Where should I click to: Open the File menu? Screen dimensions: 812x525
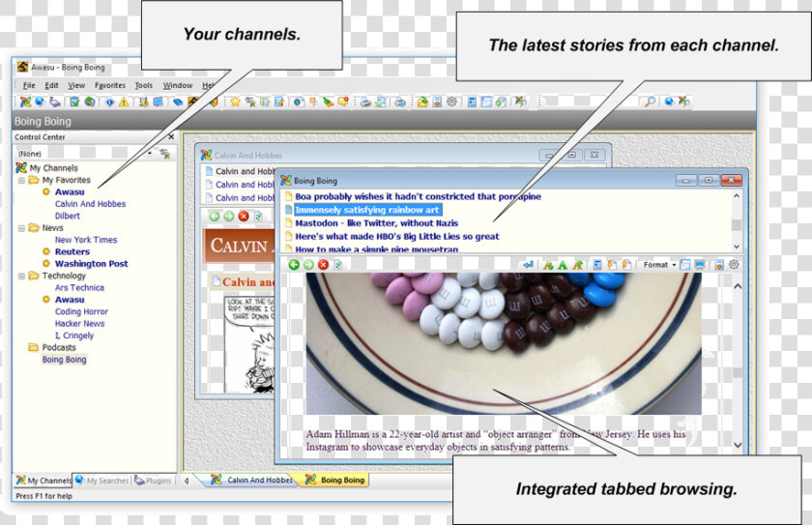tap(29, 85)
